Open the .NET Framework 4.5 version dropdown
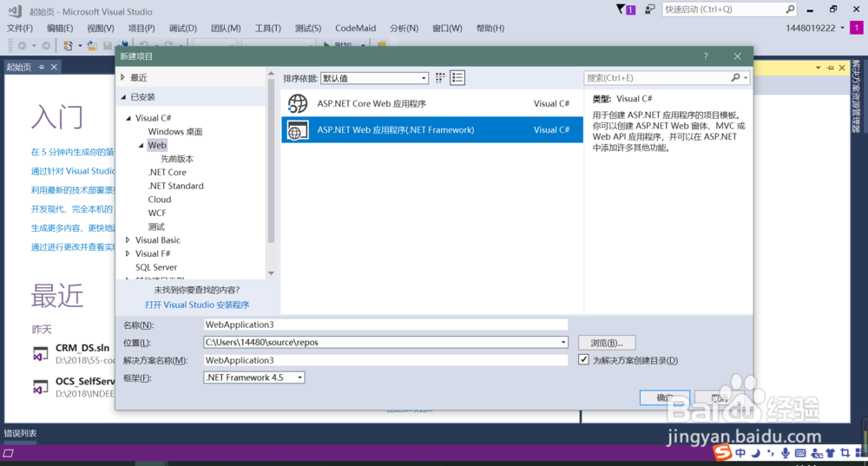The height and width of the screenshot is (466, 868). 254,377
